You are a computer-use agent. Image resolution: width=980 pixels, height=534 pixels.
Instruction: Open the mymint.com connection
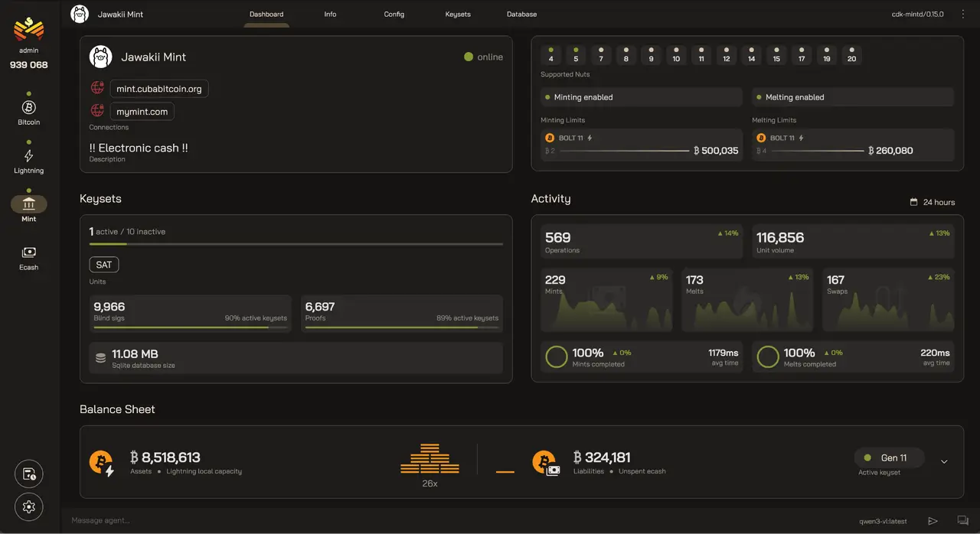click(142, 112)
